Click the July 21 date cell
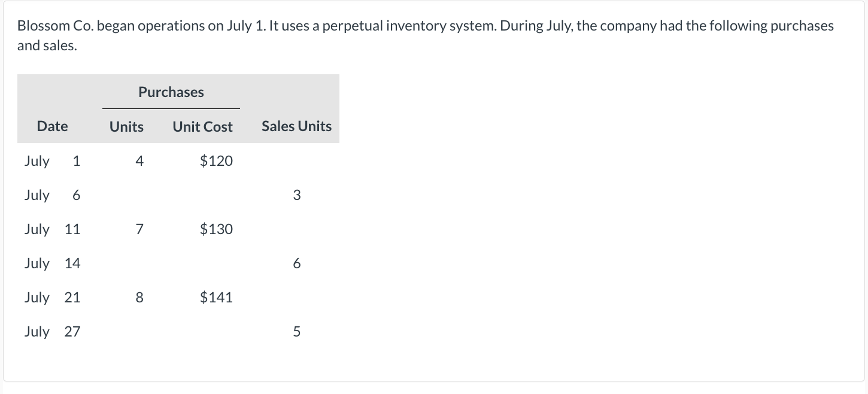The image size is (868, 394). (x=52, y=298)
